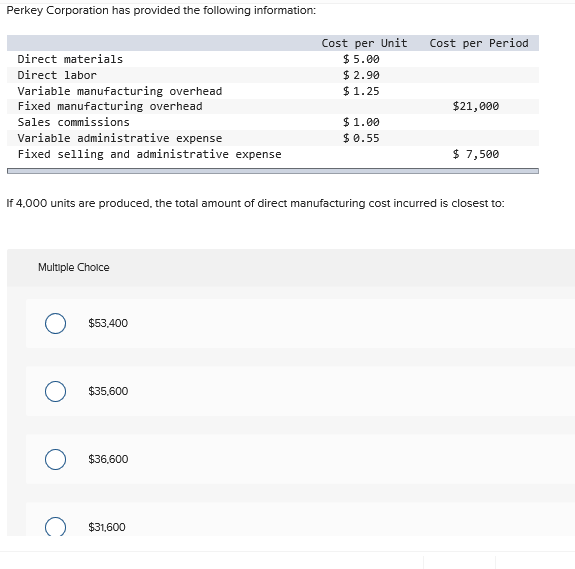
Task: Click the $35,600 answer text
Action: pos(108,391)
